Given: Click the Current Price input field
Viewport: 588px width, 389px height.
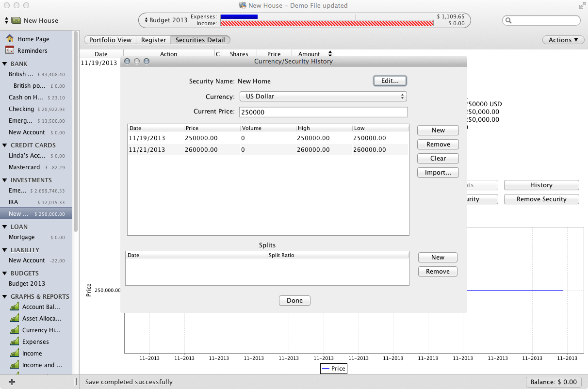Looking at the screenshot, I should click(x=323, y=112).
